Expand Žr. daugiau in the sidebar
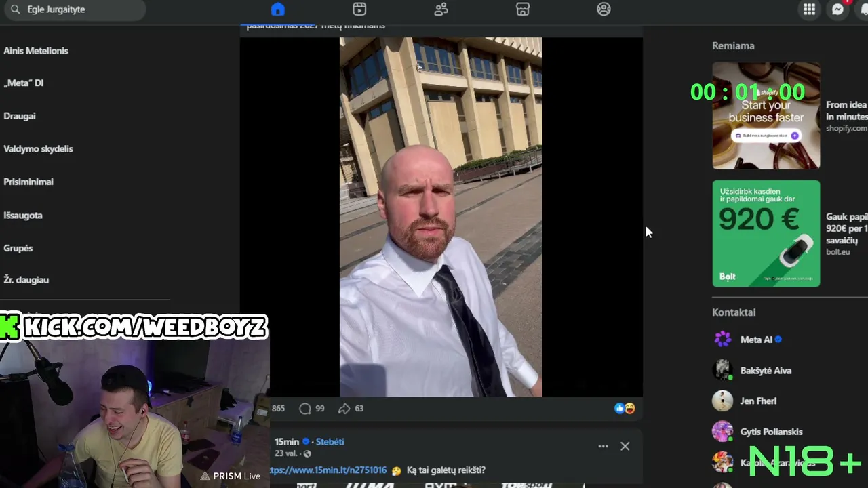The width and height of the screenshot is (868, 488). [26, 280]
